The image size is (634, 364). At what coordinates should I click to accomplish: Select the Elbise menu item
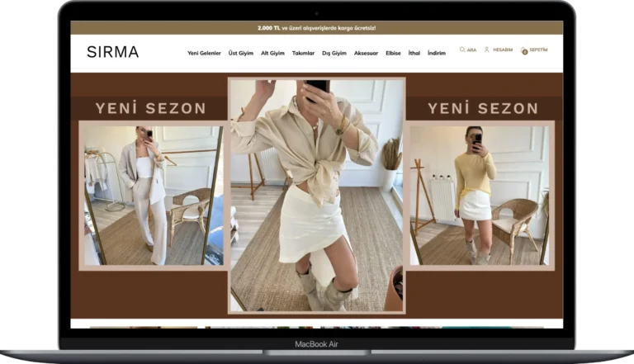[x=393, y=53]
